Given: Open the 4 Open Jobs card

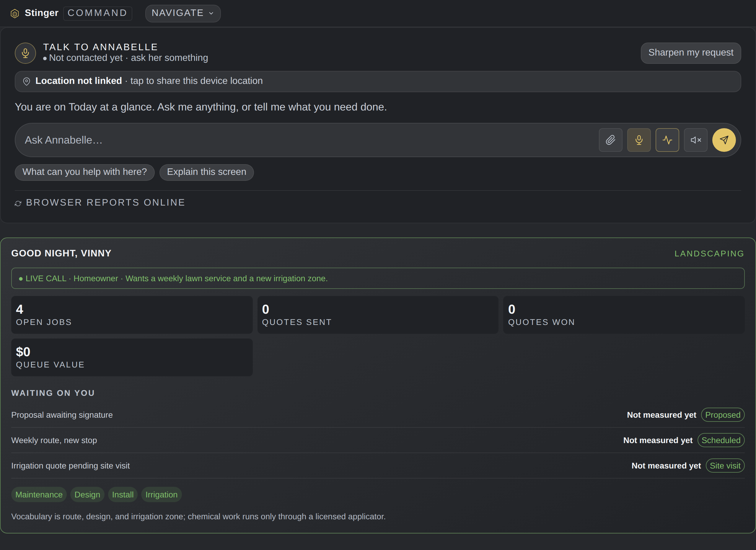Looking at the screenshot, I should click(x=132, y=315).
